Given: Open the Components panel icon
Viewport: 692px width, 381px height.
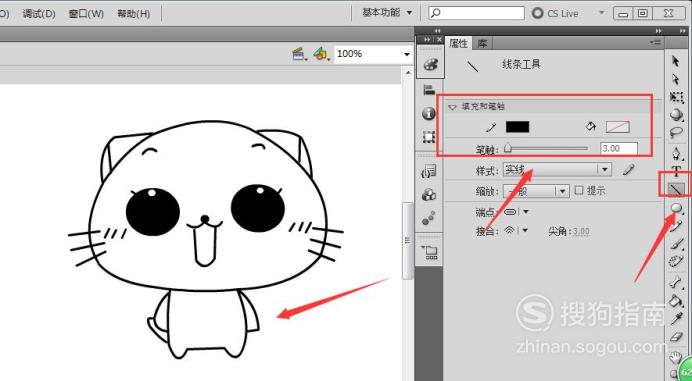Looking at the screenshot, I should [x=429, y=194].
